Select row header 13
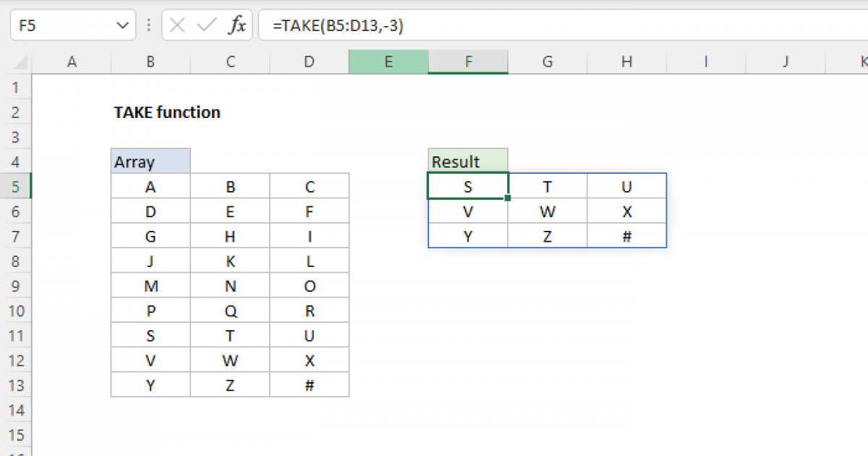Image resolution: width=868 pixels, height=456 pixels. pos(16,384)
